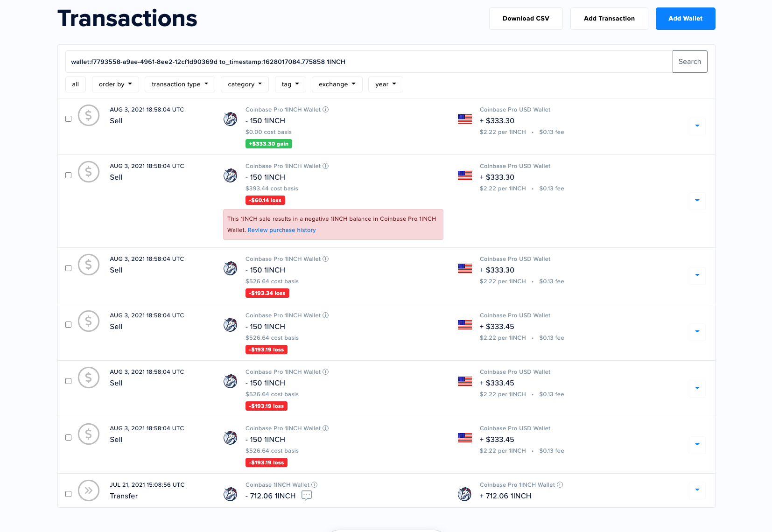Viewport: 772px width, 532px height.
Task: Click the US flag in the -$193.34 loss row
Action: (465, 268)
